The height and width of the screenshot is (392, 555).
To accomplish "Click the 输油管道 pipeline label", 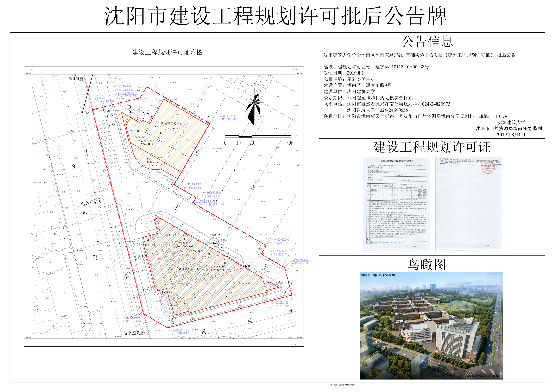I will tap(76, 79).
